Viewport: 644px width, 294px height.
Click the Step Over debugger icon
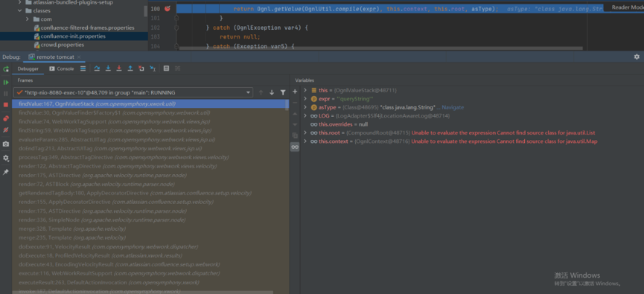(97, 68)
